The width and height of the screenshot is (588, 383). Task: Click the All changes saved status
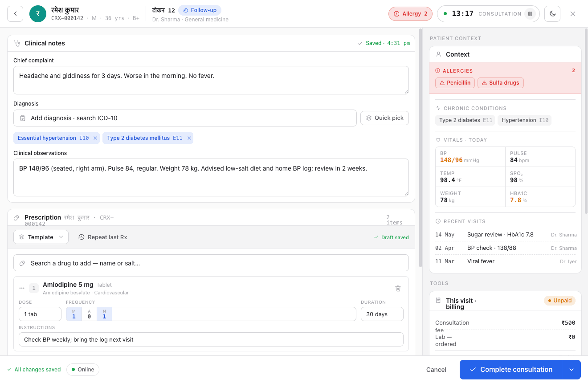[34, 370]
